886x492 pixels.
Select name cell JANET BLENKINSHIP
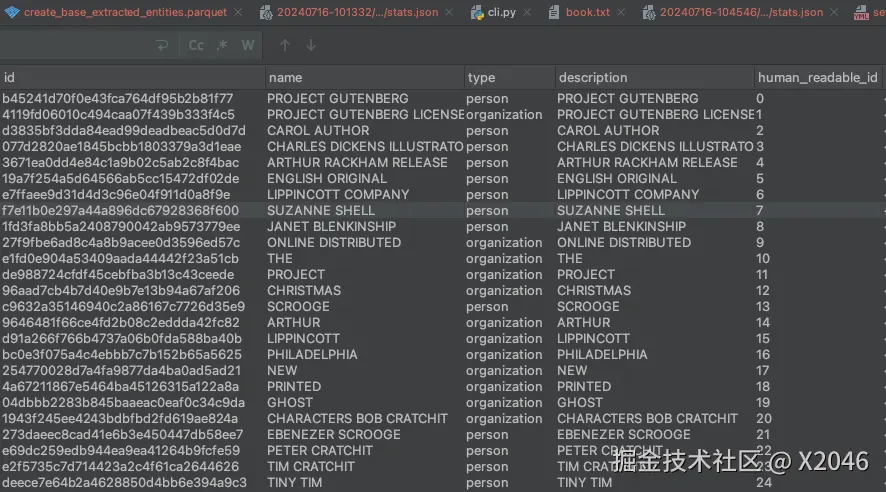(331, 227)
